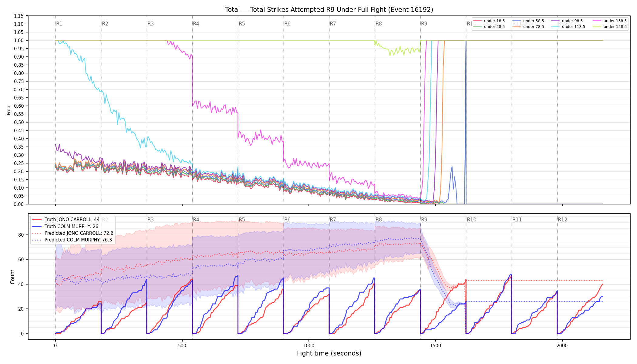This screenshot has width=637, height=364.
Task: Click the R5 round label in probability chart
Action: [242, 24]
